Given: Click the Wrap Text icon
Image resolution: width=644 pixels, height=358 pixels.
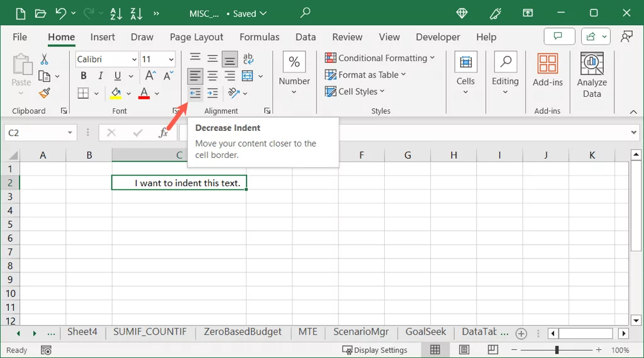Looking at the screenshot, I should coord(248,59).
